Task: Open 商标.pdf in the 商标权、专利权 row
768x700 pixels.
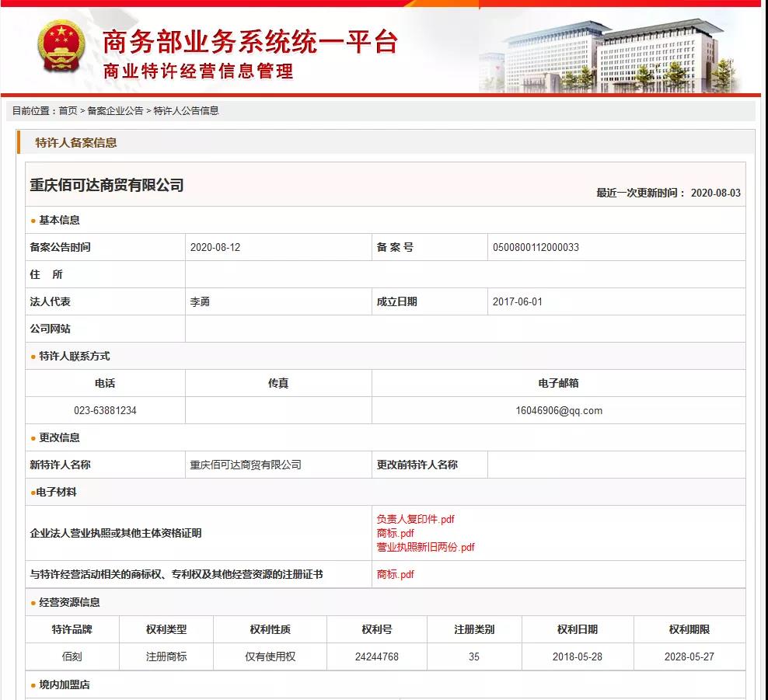Action: pos(395,574)
